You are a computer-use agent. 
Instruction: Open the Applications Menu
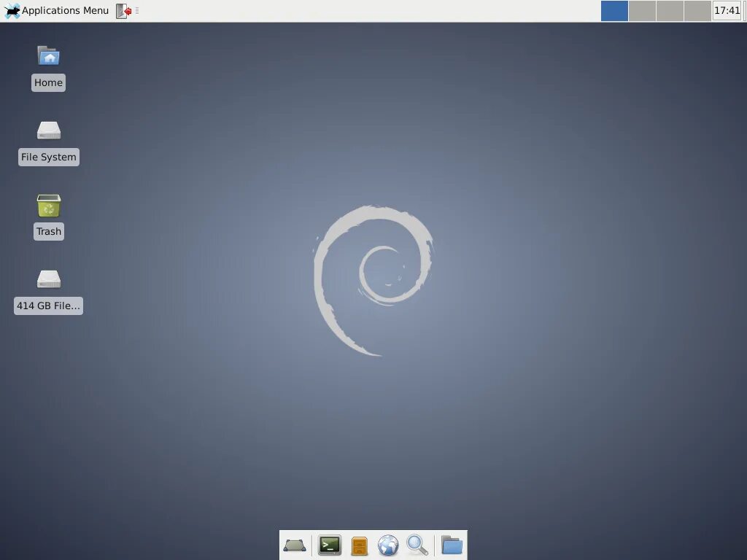pos(56,10)
